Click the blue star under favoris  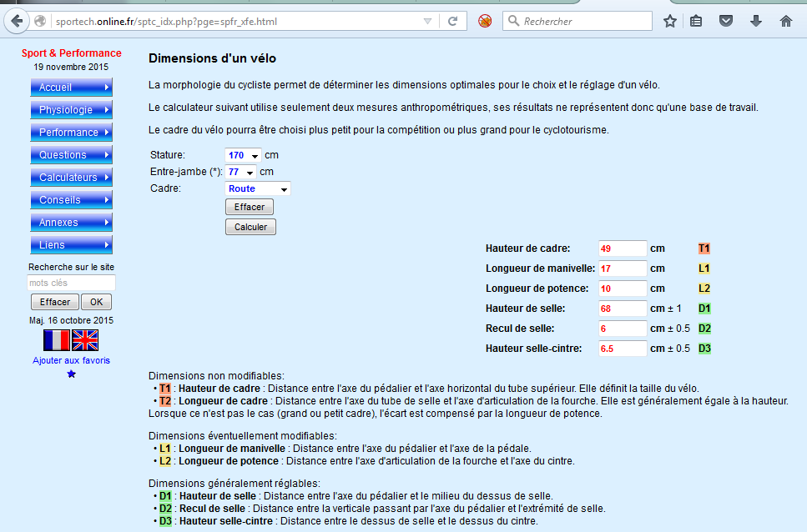[72, 374]
